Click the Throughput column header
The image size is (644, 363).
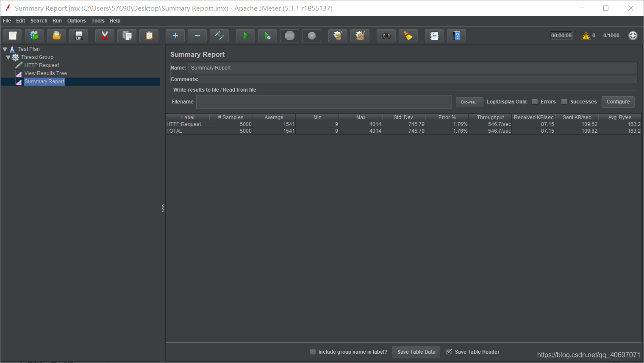click(x=490, y=117)
